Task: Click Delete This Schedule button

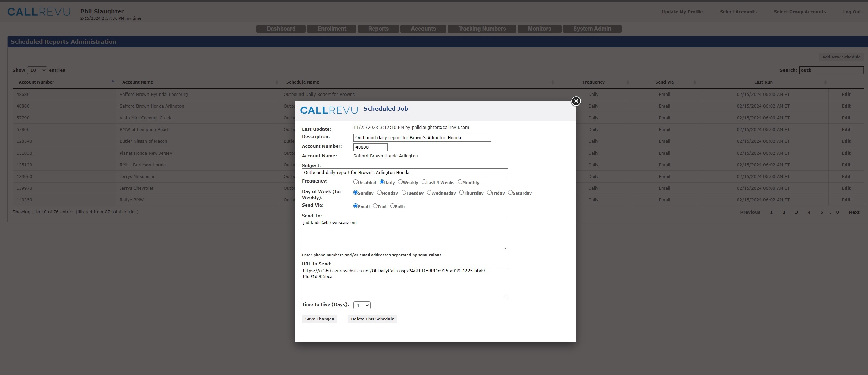Action: click(372, 319)
